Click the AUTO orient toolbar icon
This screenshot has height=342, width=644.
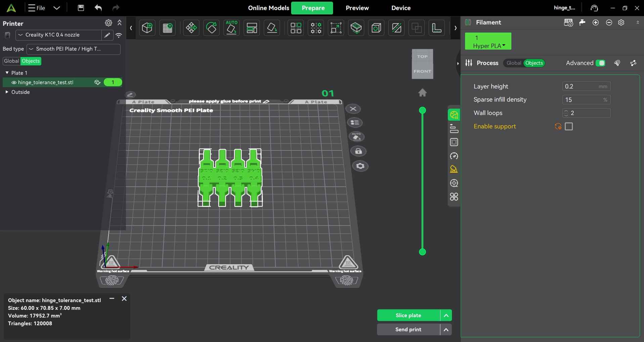click(232, 28)
